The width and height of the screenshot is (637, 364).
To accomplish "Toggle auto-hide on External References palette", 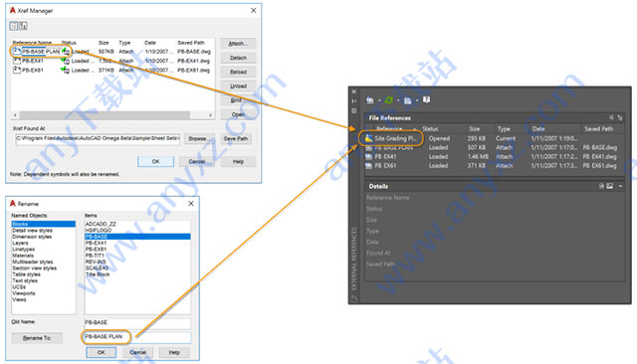I will tap(354, 101).
